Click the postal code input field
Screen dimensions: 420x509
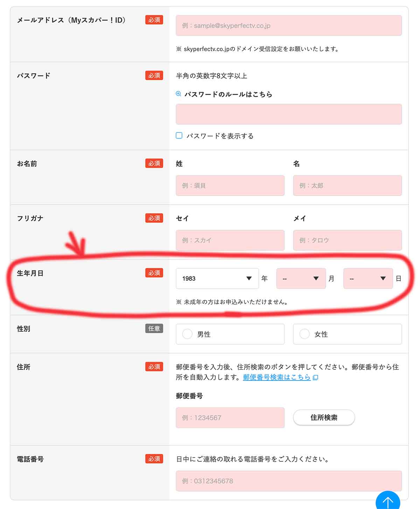point(230,418)
